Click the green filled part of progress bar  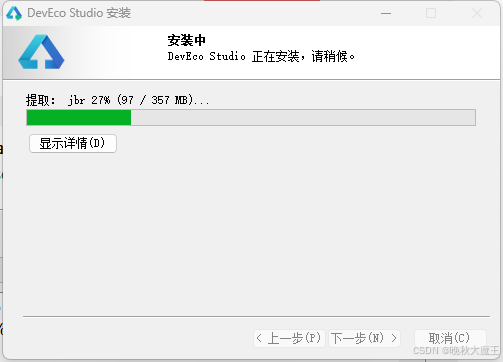pyautogui.click(x=79, y=118)
